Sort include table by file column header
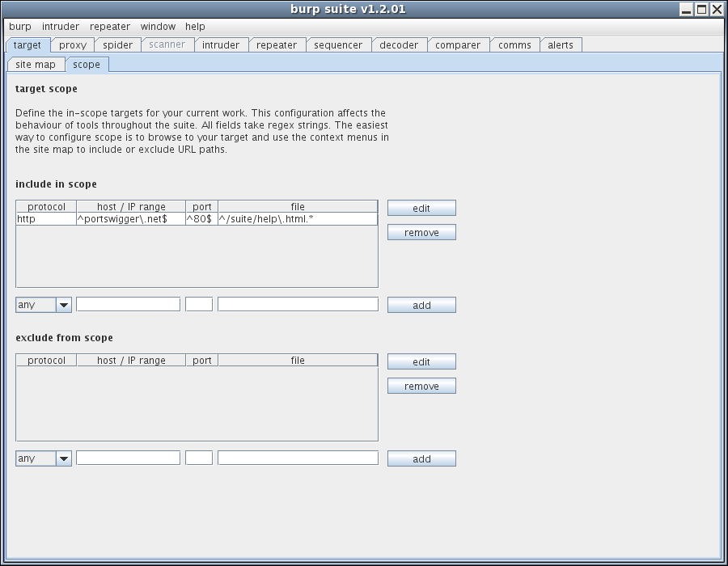This screenshot has width=728, height=566. pyautogui.click(x=298, y=207)
